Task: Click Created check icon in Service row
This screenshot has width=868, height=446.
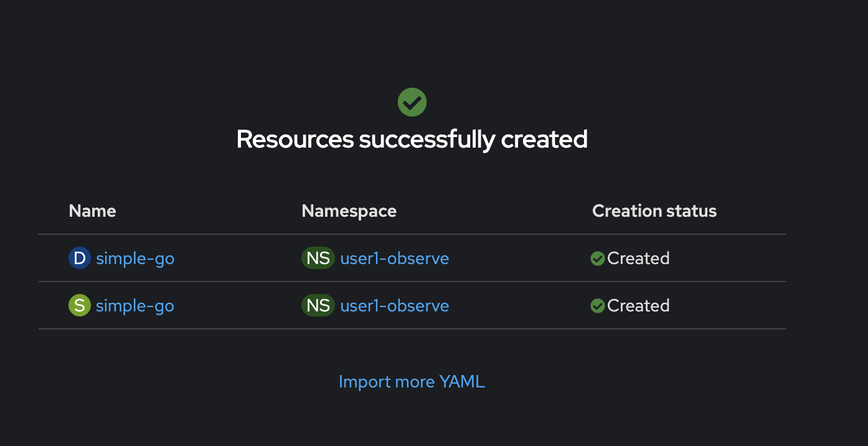Action: (598, 306)
